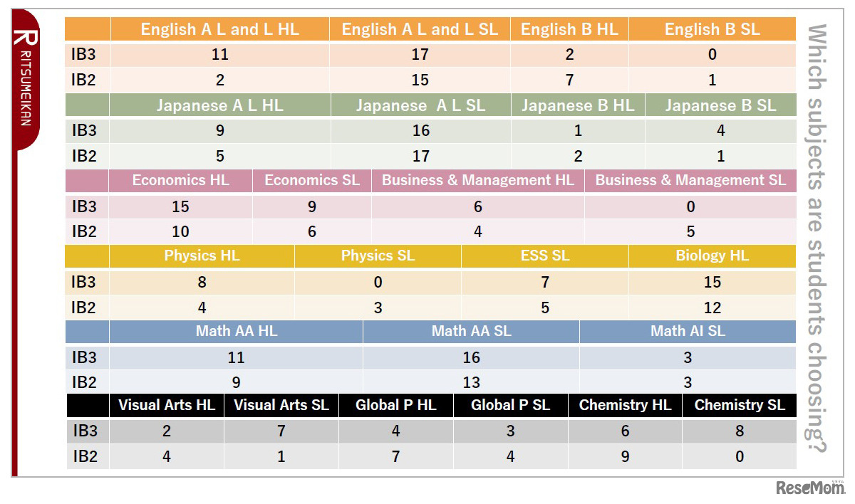855x504 pixels.
Task: Click the Japanese B HL header
Action: [x=578, y=105]
